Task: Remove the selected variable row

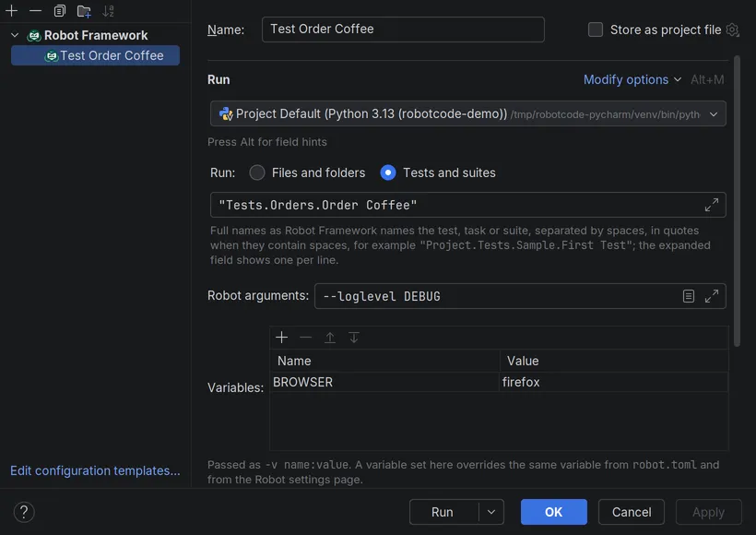Action: (306, 338)
